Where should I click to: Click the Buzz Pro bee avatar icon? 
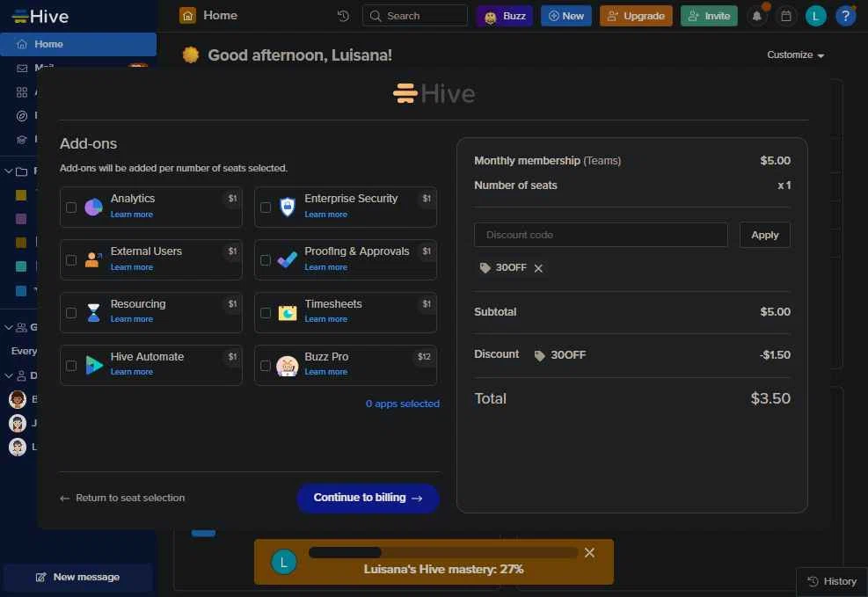click(x=288, y=367)
